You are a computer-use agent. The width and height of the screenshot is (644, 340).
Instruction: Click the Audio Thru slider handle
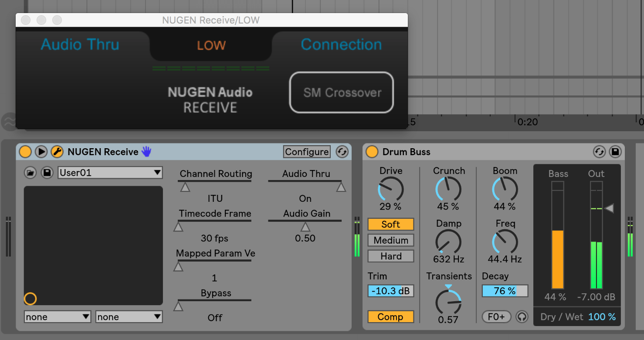pyautogui.click(x=341, y=187)
